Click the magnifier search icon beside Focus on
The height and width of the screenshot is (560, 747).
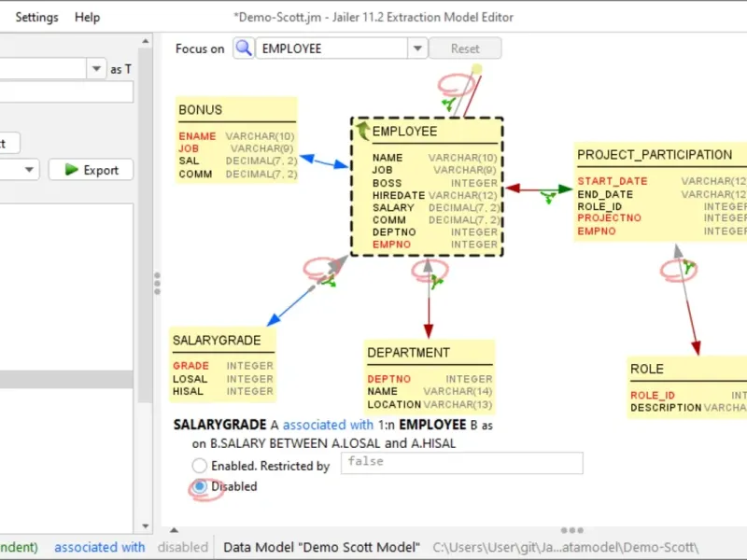tap(244, 49)
